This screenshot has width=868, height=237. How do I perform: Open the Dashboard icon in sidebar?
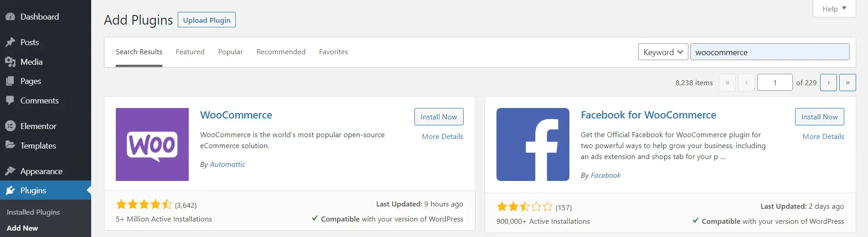10,17
